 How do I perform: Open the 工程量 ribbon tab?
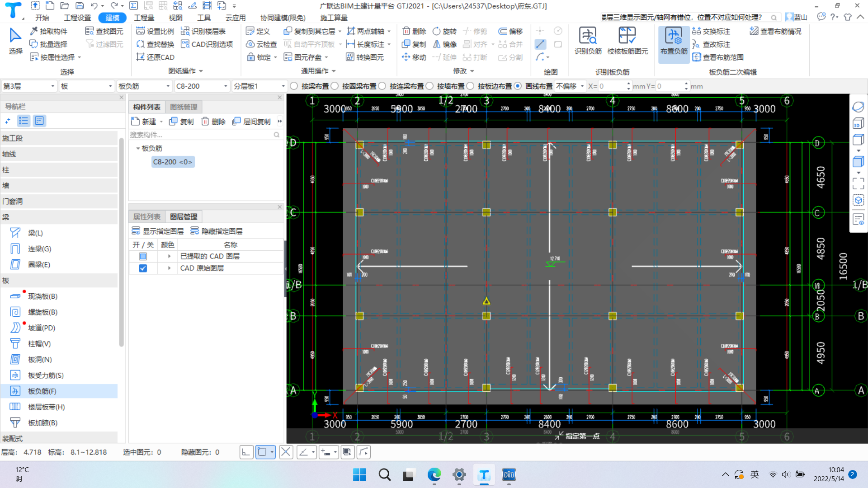tap(144, 18)
